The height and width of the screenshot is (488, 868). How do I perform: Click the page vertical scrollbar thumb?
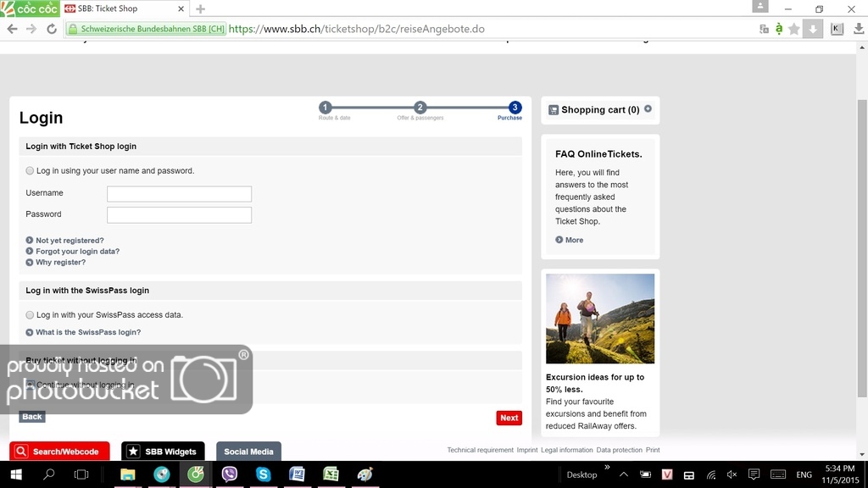[862, 248]
